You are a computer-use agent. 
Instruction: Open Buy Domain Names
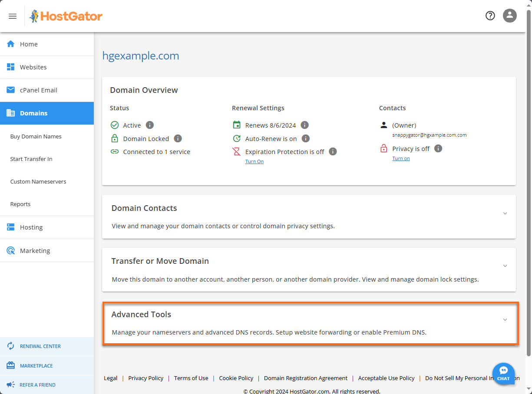36,136
